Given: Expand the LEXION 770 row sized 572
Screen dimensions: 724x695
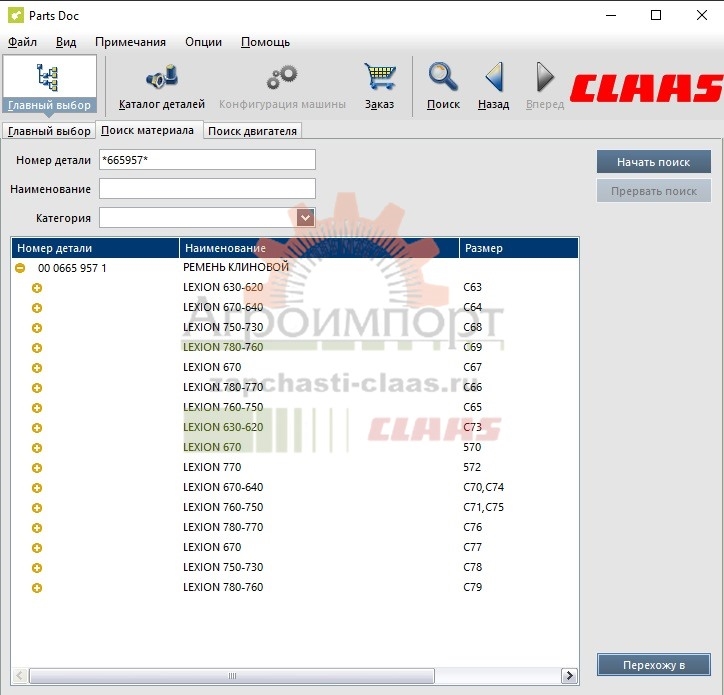Looking at the screenshot, I should point(37,468).
